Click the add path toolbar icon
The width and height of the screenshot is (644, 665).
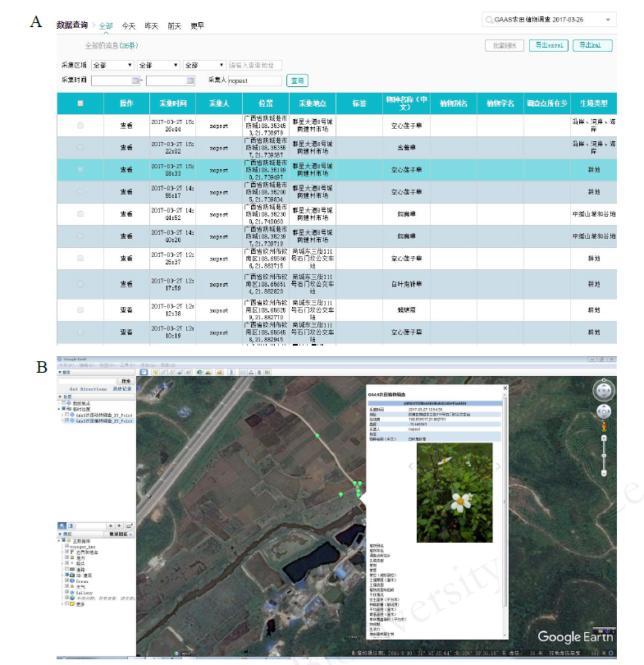172,373
